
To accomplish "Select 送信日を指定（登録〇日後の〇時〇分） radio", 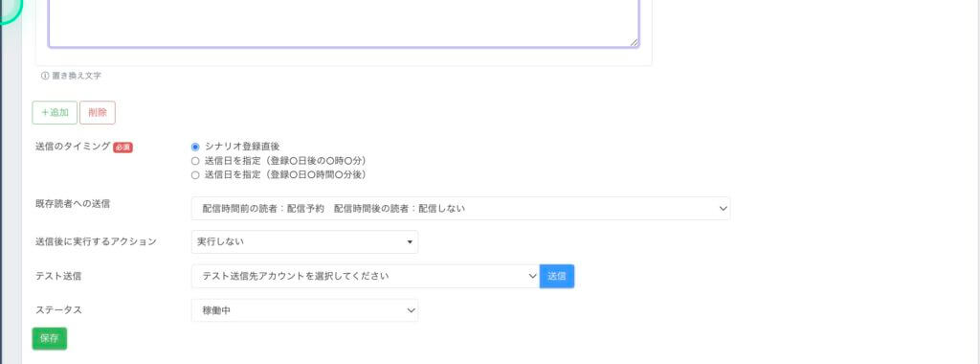I will [x=195, y=161].
